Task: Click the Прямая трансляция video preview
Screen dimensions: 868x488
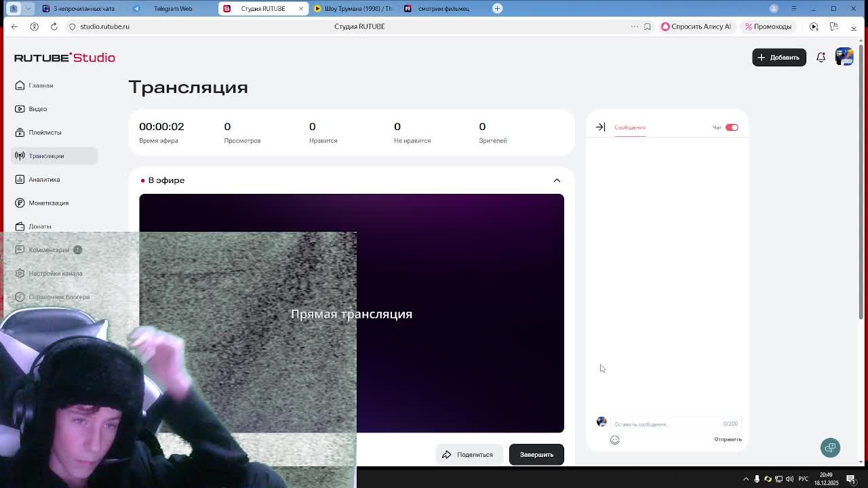Action: 351,313
